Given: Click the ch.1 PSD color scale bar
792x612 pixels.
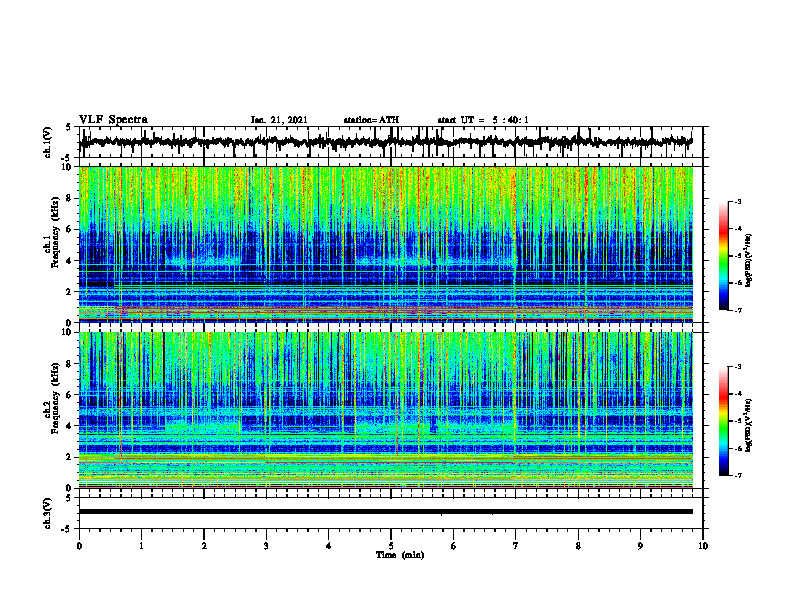Looking at the screenshot, I should (x=724, y=256).
